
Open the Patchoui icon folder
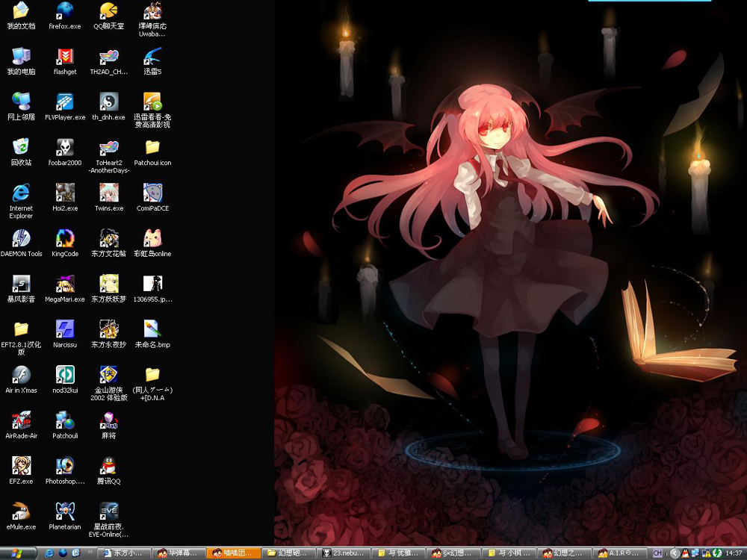tap(152, 152)
